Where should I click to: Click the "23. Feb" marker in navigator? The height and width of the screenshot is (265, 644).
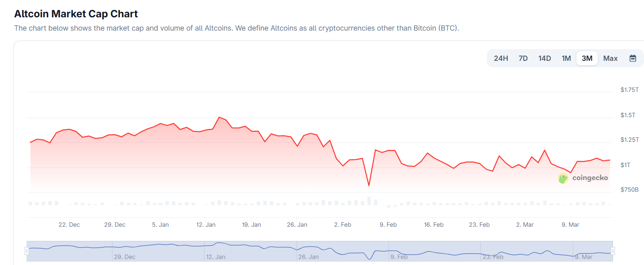pyautogui.click(x=493, y=257)
